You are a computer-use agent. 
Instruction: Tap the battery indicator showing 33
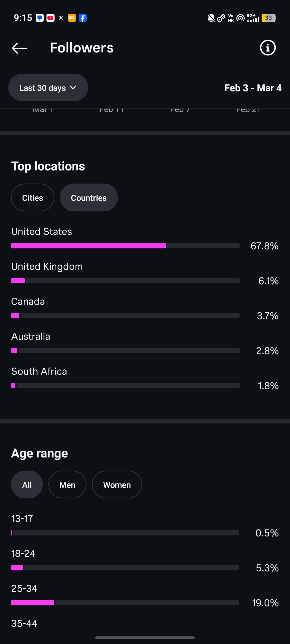click(268, 18)
